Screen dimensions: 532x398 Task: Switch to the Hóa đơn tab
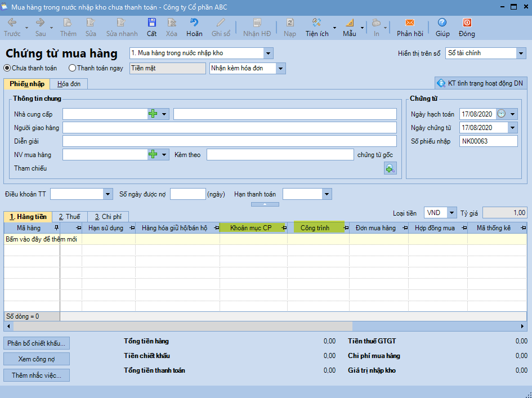pos(68,84)
